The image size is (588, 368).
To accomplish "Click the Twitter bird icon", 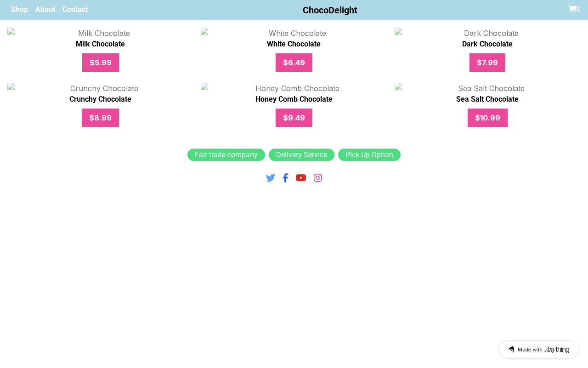I will click(271, 178).
